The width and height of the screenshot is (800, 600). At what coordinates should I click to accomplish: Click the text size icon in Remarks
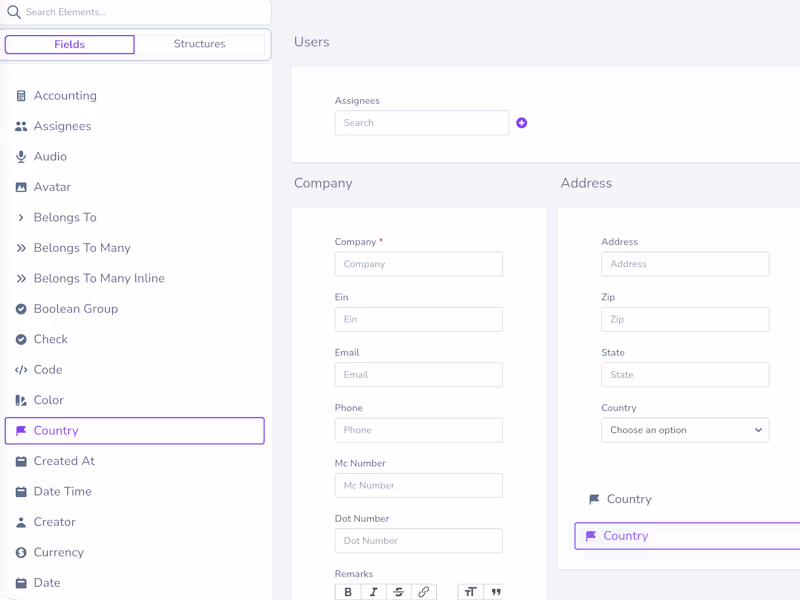coord(470,592)
